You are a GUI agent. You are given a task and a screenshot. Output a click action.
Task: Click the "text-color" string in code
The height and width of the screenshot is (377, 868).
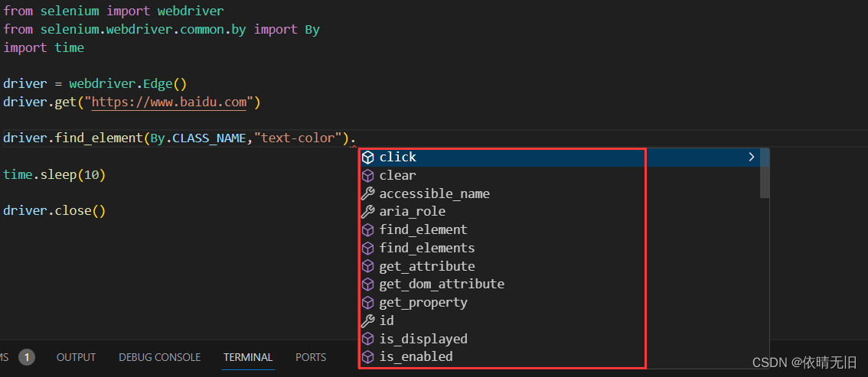tap(298, 138)
